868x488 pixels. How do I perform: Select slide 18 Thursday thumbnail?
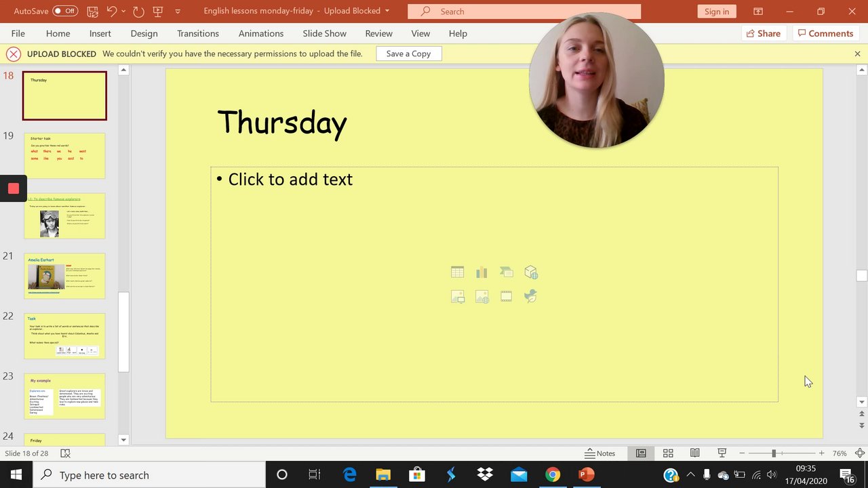(x=64, y=96)
